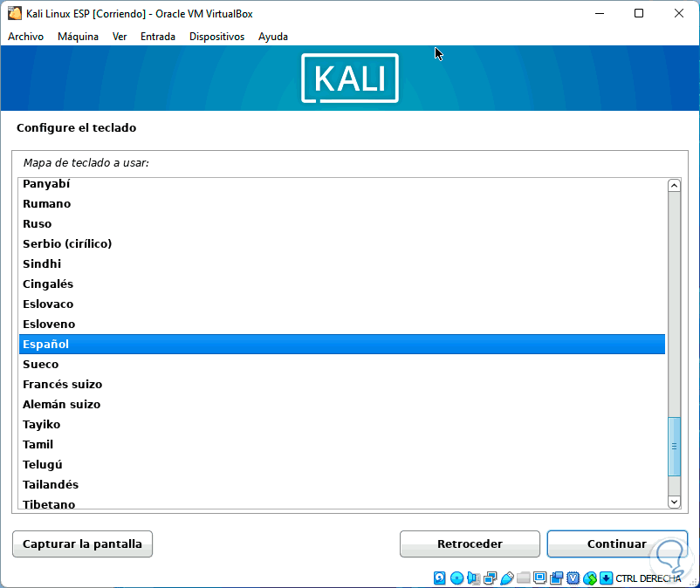Click the network adapters status icon
700x588 pixels.
[491, 578]
